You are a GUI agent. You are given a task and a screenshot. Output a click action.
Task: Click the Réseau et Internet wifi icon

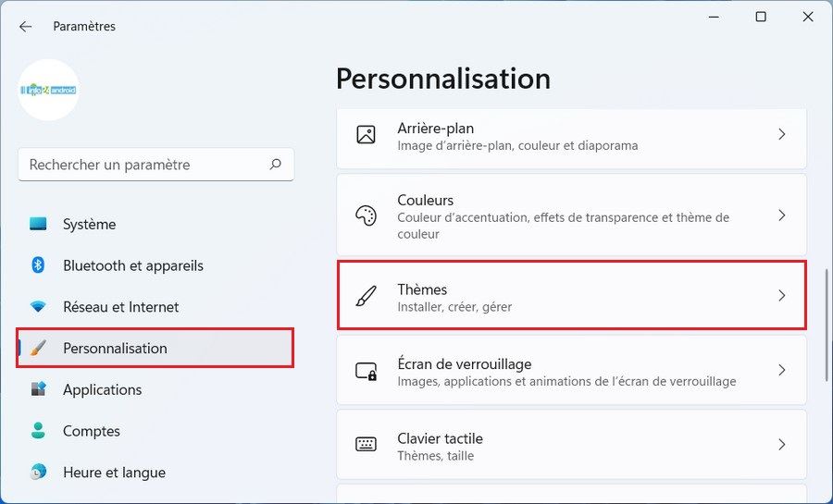(x=38, y=307)
